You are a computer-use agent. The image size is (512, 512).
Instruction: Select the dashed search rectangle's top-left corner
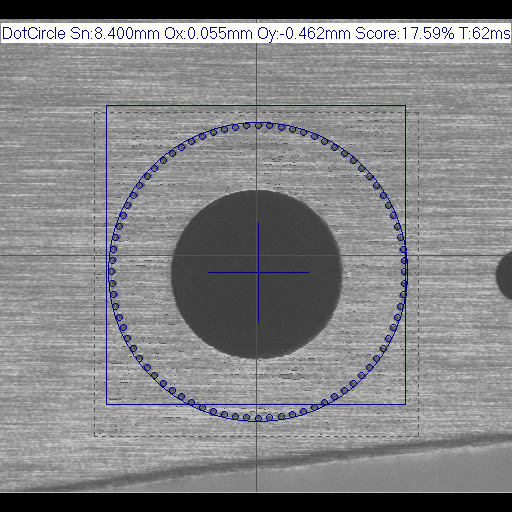[95, 113]
